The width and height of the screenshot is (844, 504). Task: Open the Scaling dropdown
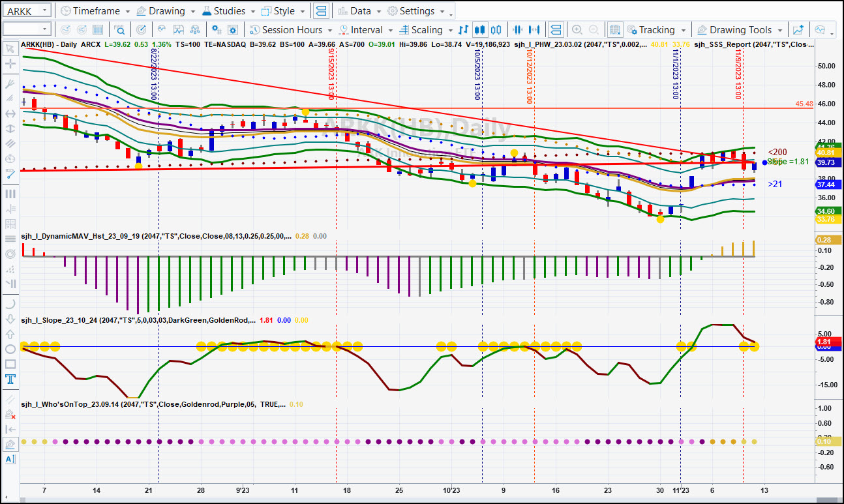425,30
